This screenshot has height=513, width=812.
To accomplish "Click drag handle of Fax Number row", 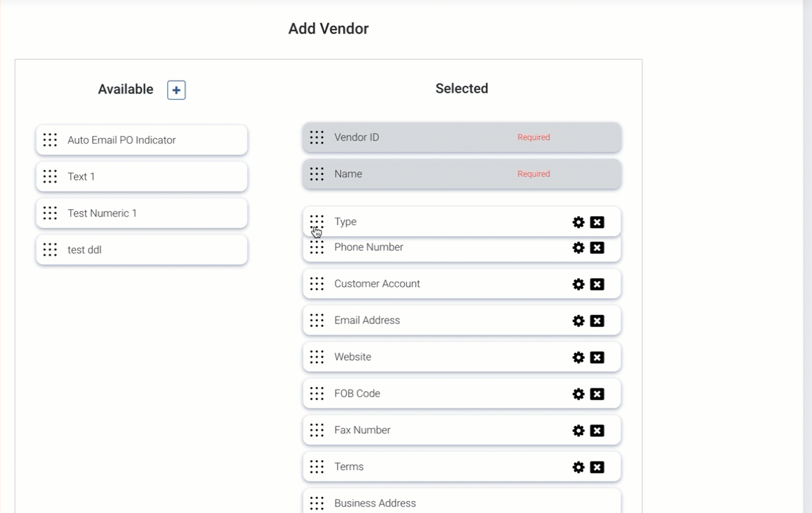I will click(317, 430).
